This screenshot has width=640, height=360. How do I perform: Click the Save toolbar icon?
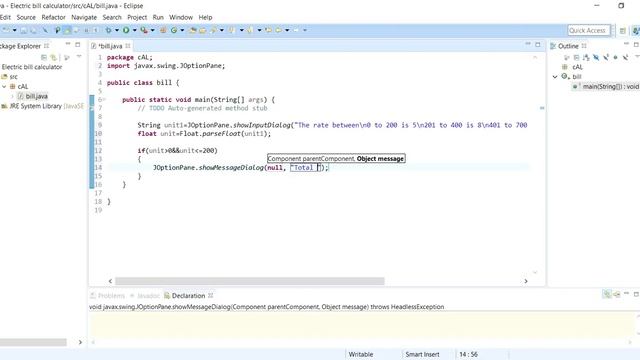click(x=24, y=30)
